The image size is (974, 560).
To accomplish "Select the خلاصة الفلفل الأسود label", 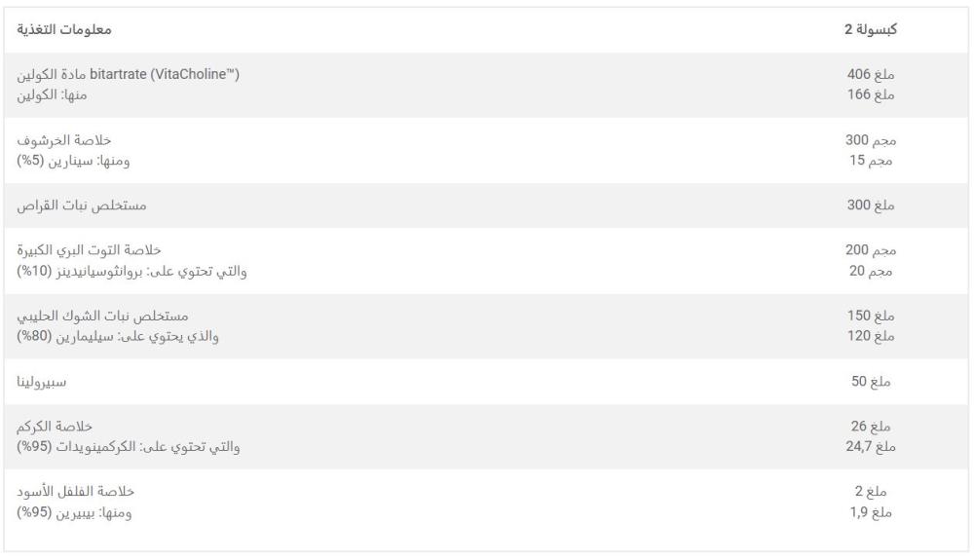I will click(x=75, y=492).
